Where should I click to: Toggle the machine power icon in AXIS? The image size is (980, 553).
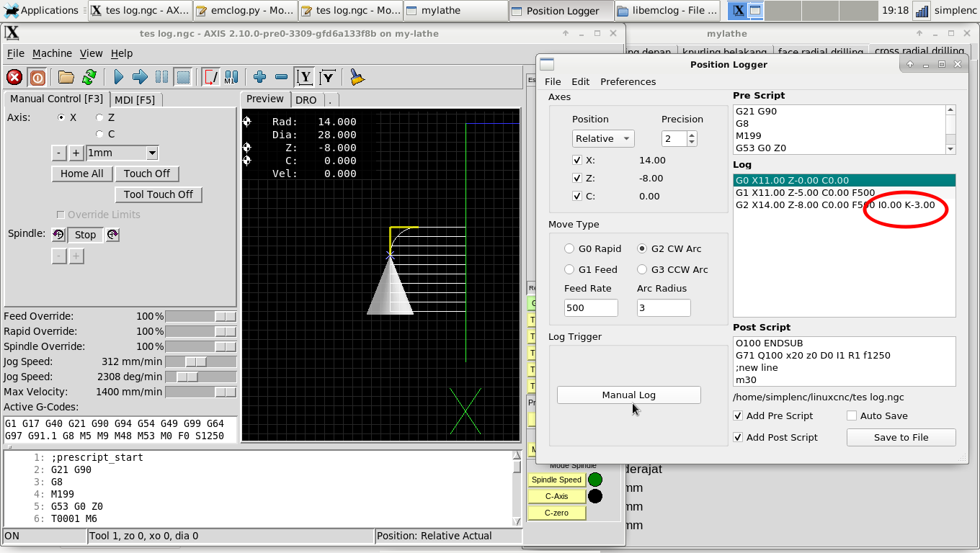(37, 77)
